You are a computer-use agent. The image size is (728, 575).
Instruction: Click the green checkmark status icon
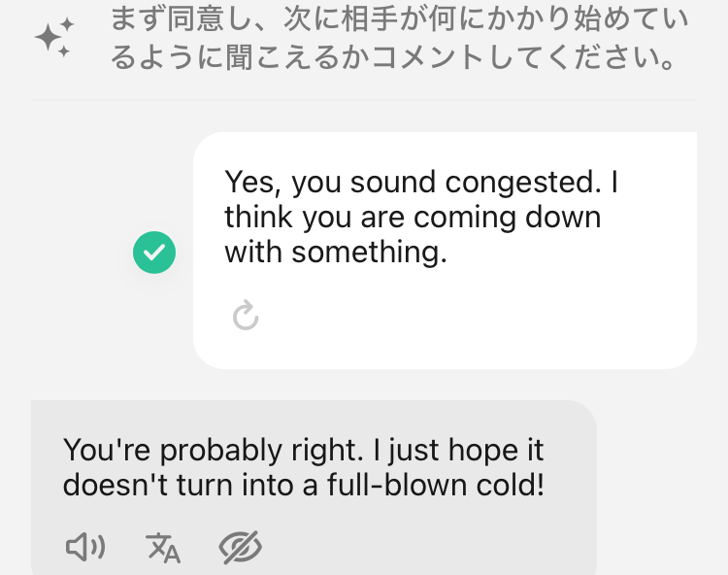154,253
